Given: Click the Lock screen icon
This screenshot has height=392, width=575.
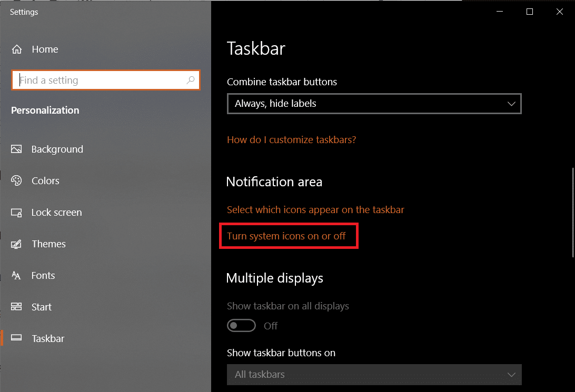Looking at the screenshot, I should click(x=16, y=213).
